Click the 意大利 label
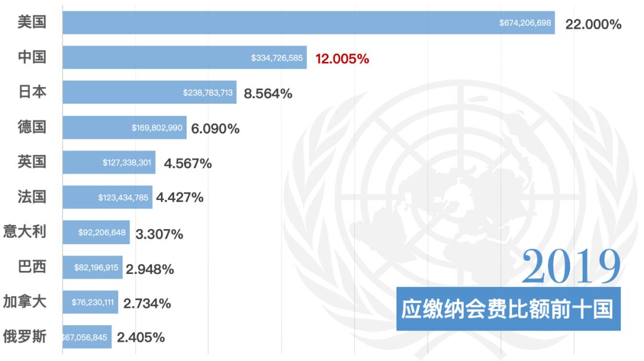This screenshot has height=361, width=644. click(25, 232)
